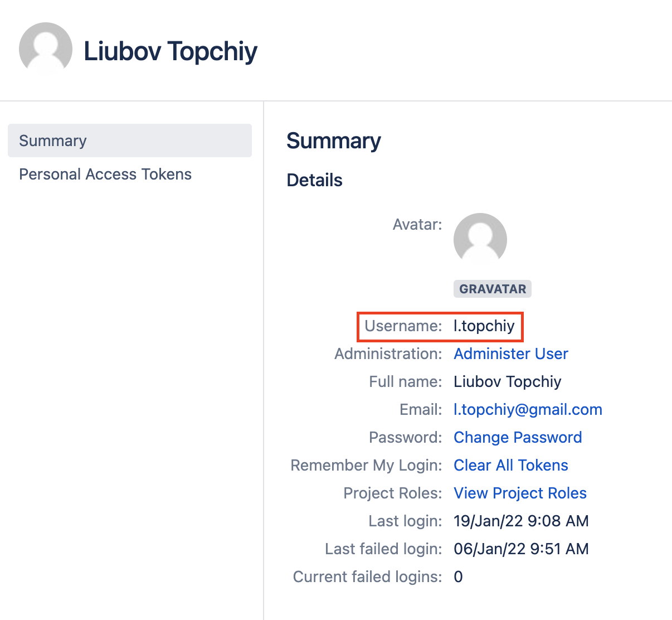Click the Clear All Tokens link
Image resolution: width=672 pixels, height=620 pixels.
(x=511, y=465)
